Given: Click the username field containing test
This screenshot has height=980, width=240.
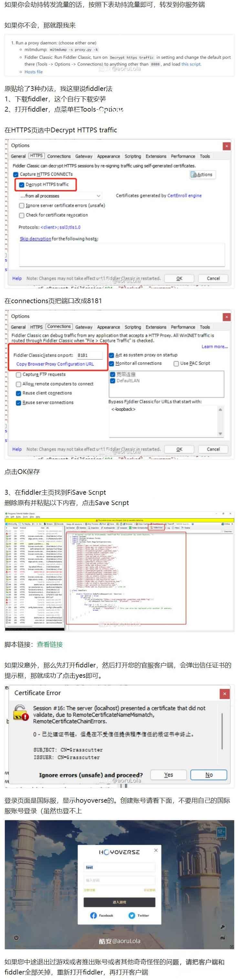Looking at the screenshot, I should pyautogui.click(x=119, y=867).
